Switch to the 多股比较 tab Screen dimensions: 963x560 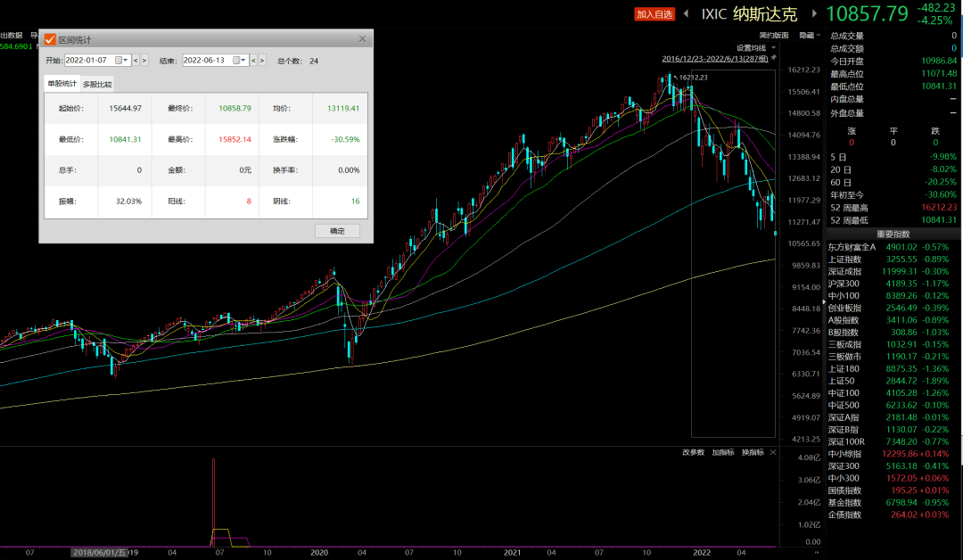(97, 84)
